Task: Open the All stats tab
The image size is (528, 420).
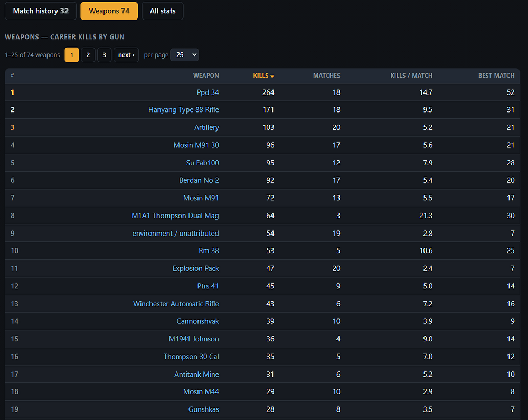Action: point(163,11)
